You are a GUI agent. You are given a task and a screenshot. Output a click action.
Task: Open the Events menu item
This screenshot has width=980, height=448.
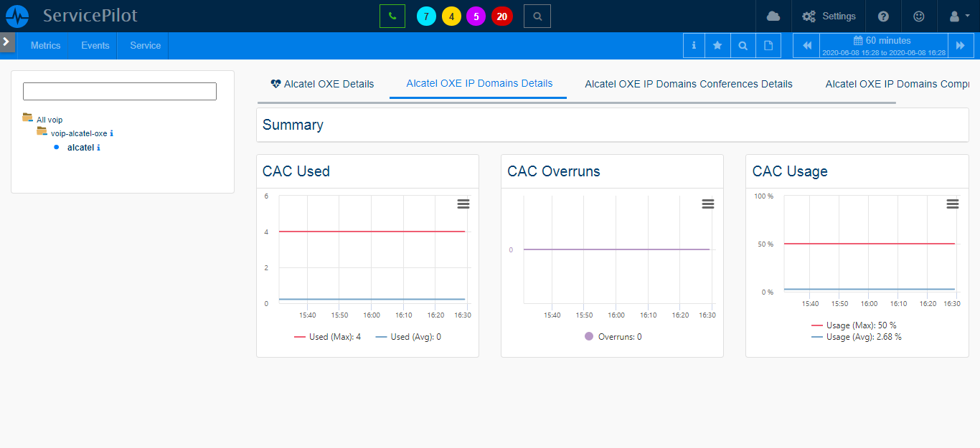pyautogui.click(x=95, y=45)
